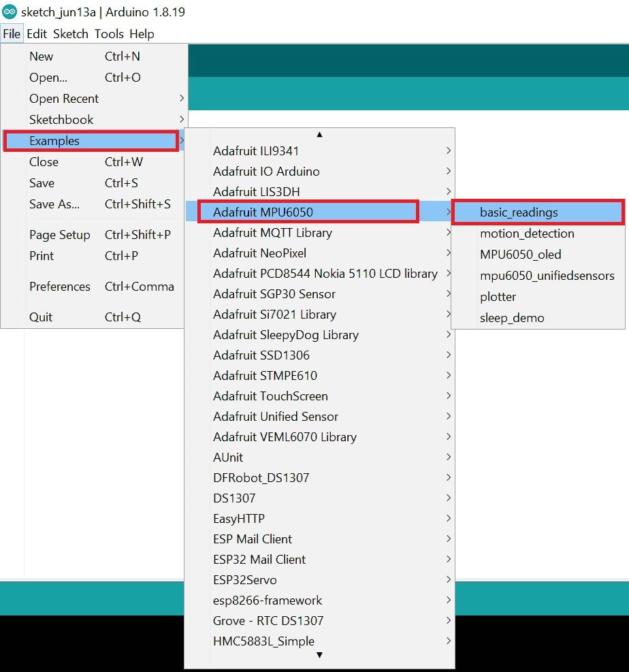Select mpu6050_unifiedsensors example
The width and height of the screenshot is (629, 672).
[x=547, y=276]
